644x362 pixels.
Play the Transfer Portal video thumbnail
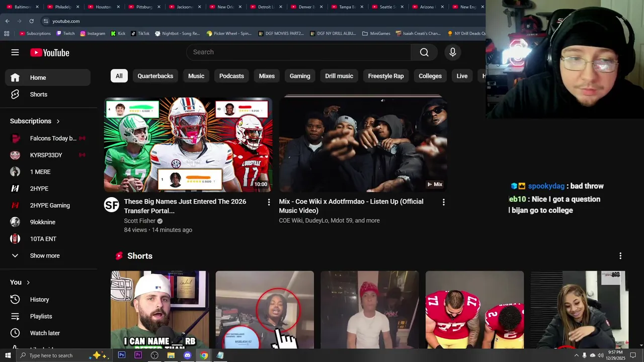(x=188, y=144)
